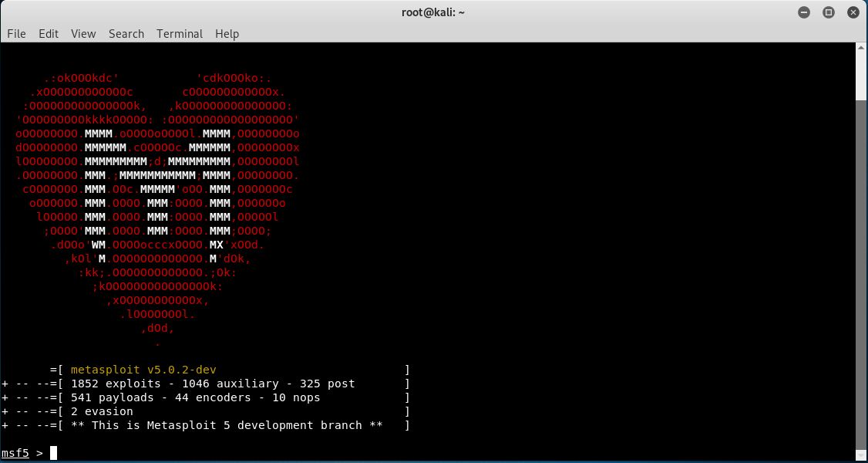Click the window title 'root@kali: ~'
The image size is (868, 463).
click(x=433, y=12)
